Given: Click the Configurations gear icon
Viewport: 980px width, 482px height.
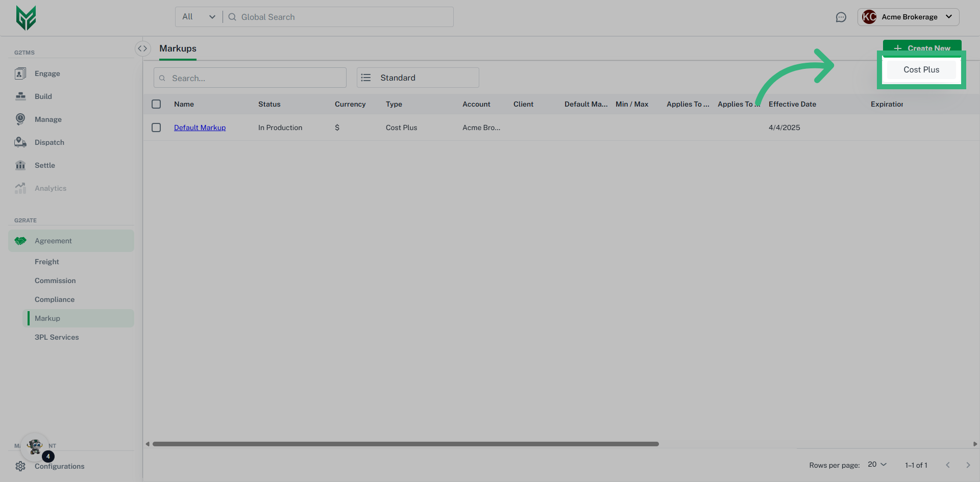Looking at the screenshot, I should tap(20, 466).
